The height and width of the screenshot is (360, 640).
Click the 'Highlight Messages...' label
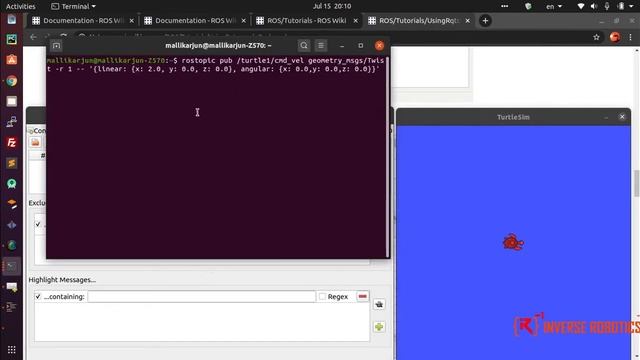[62, 280]
